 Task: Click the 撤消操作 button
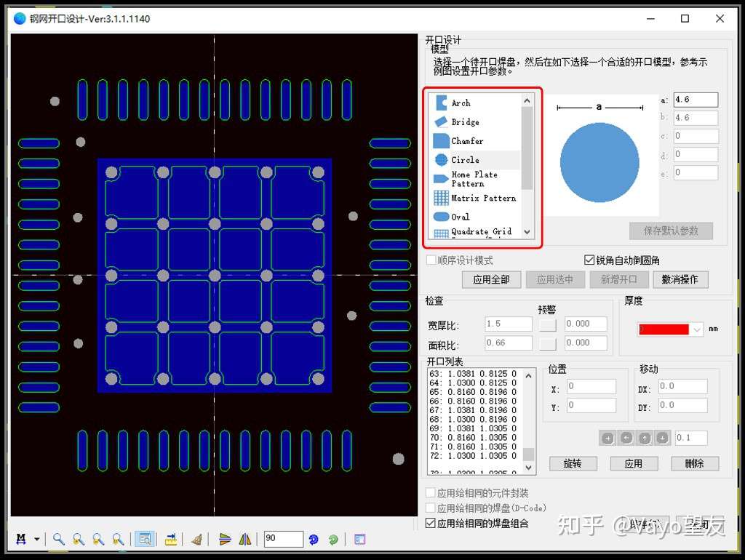click(x=680, y=280)
